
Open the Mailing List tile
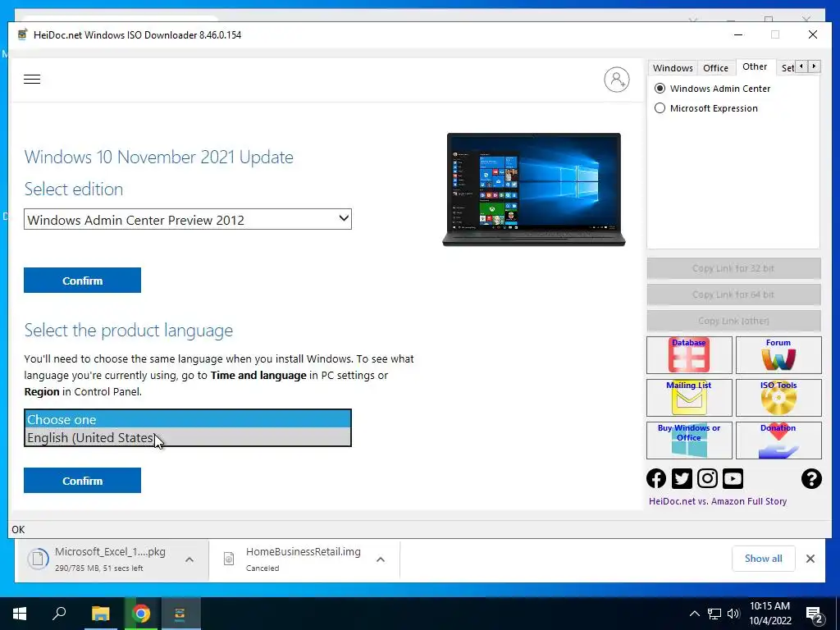coord(689,398)
